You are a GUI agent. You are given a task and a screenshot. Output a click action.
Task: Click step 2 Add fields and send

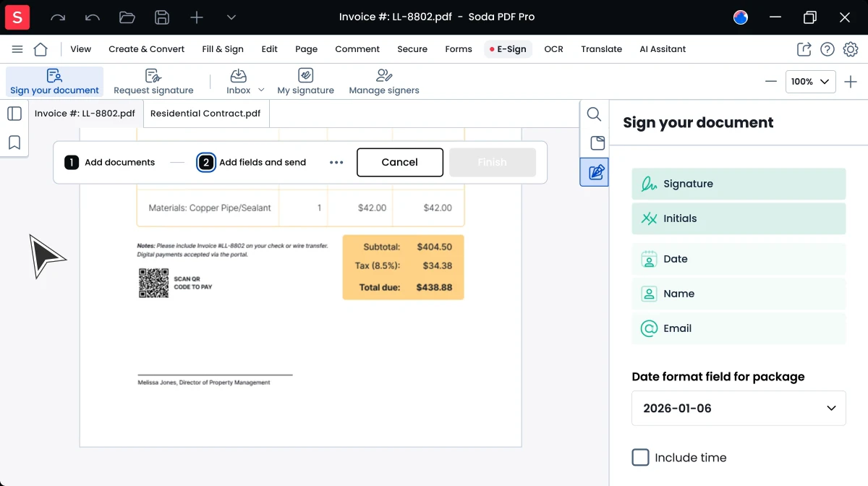click(x=252, y=162)
